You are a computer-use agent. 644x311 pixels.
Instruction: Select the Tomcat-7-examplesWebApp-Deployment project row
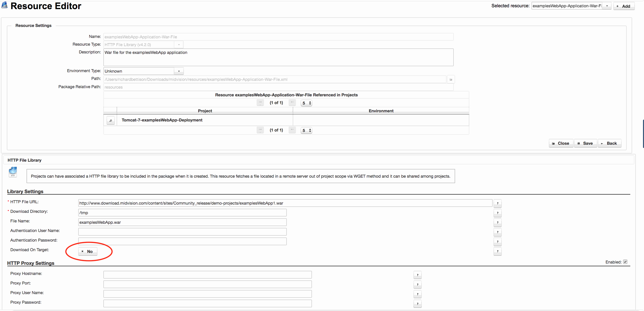(286, 120)
